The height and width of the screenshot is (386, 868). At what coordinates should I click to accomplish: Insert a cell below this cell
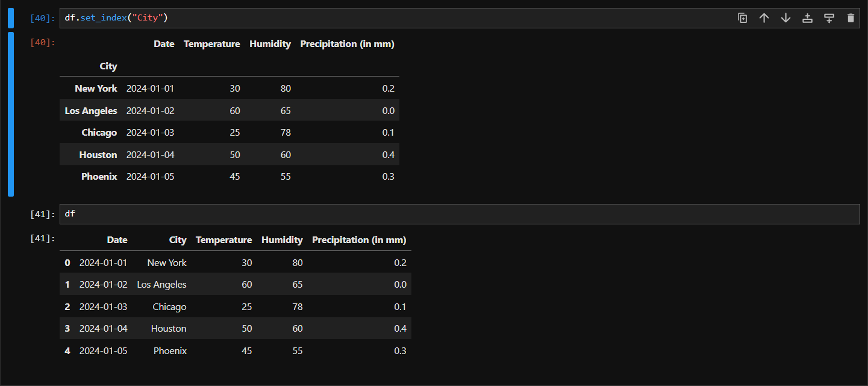(829, 18)
